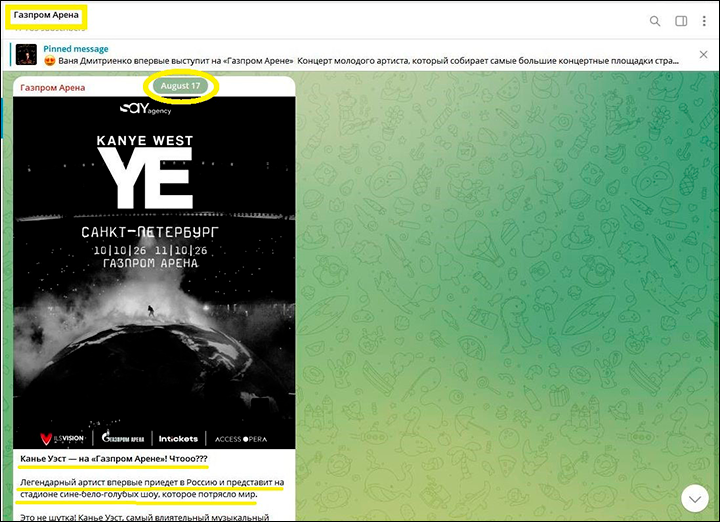Open the pinned message thumbnail
Viewport: 720px width, 522px height.
tap(26, 55)
